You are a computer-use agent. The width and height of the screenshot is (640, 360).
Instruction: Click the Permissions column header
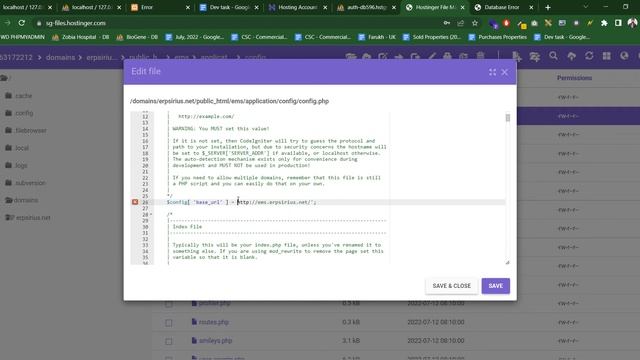[x=574, y=78]
